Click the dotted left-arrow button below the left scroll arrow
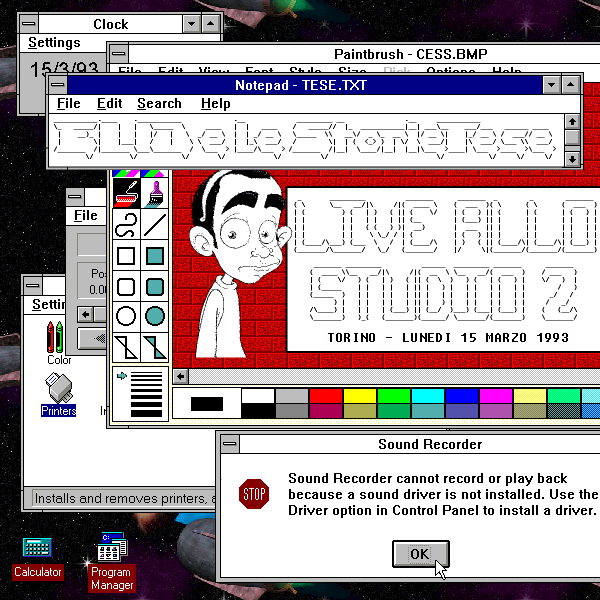The height and width of the screenshot is (600, 600). 93,338
